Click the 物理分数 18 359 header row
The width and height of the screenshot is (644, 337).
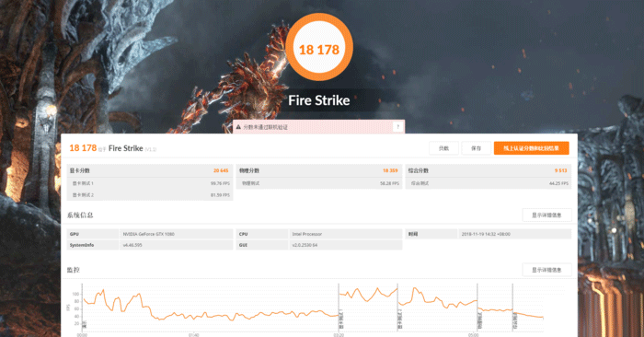[x=318, y=170]
